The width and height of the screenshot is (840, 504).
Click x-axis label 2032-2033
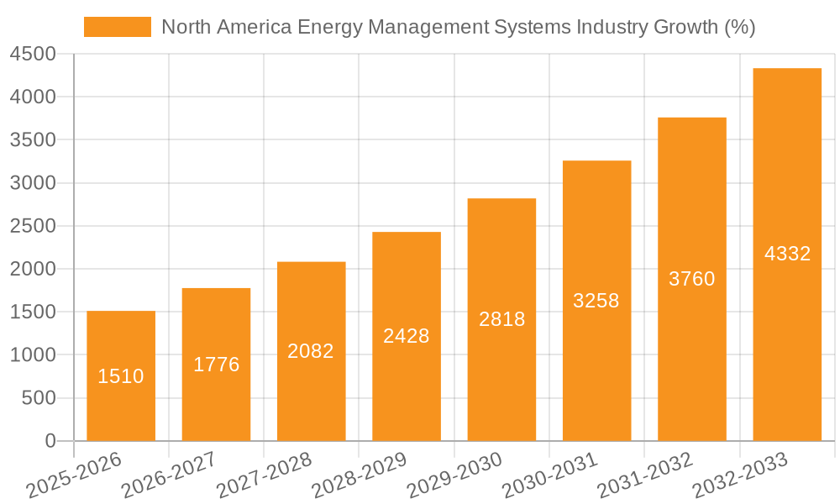(x=740, y=475)
